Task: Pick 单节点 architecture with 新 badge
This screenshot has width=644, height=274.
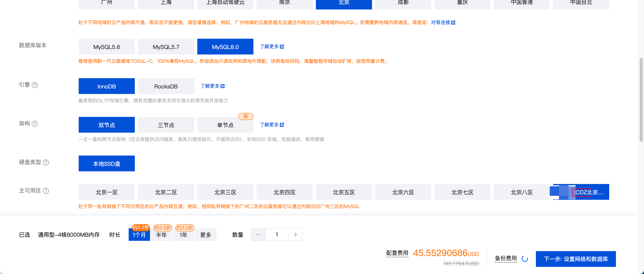Action: point(225,125)
